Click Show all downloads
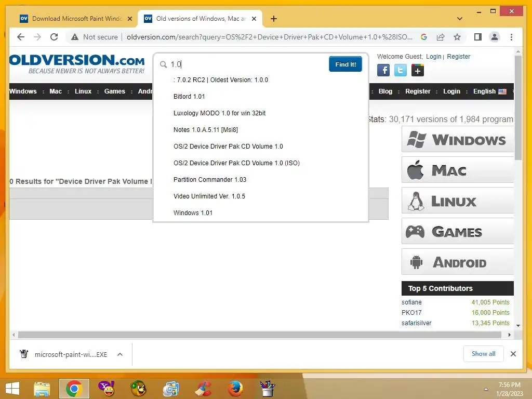This screenshot has height=399, width=532. point(484,354)
